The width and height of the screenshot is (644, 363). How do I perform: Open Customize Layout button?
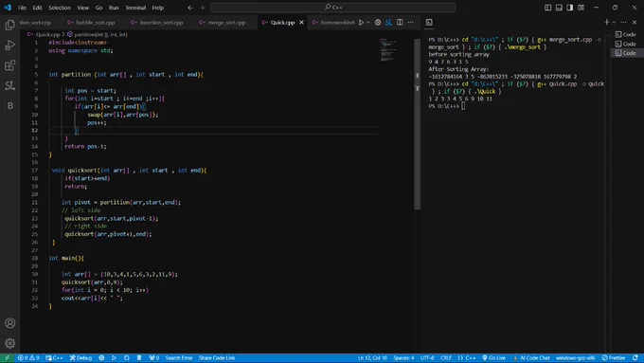click(581, 8)
